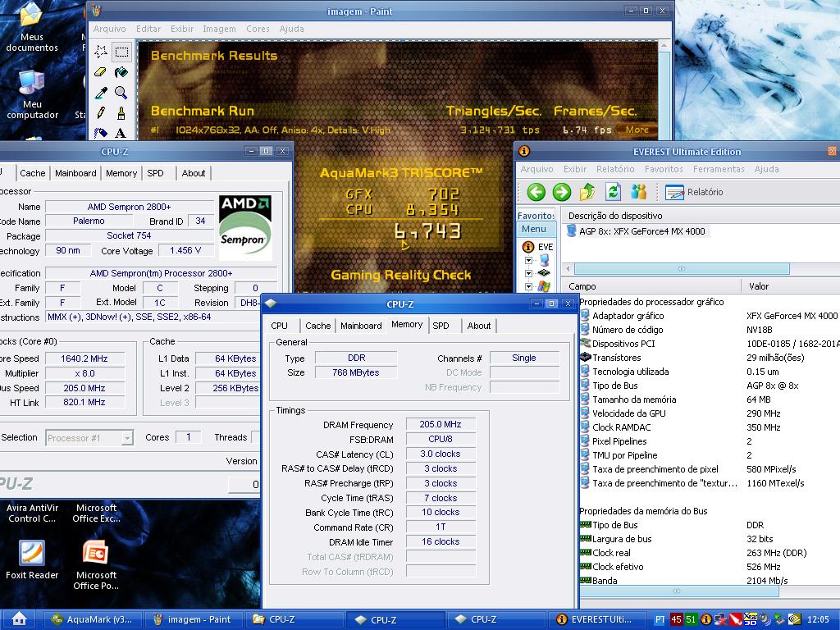Choose the Fill With Color bucket tool
840x630 pixels.
121,72
